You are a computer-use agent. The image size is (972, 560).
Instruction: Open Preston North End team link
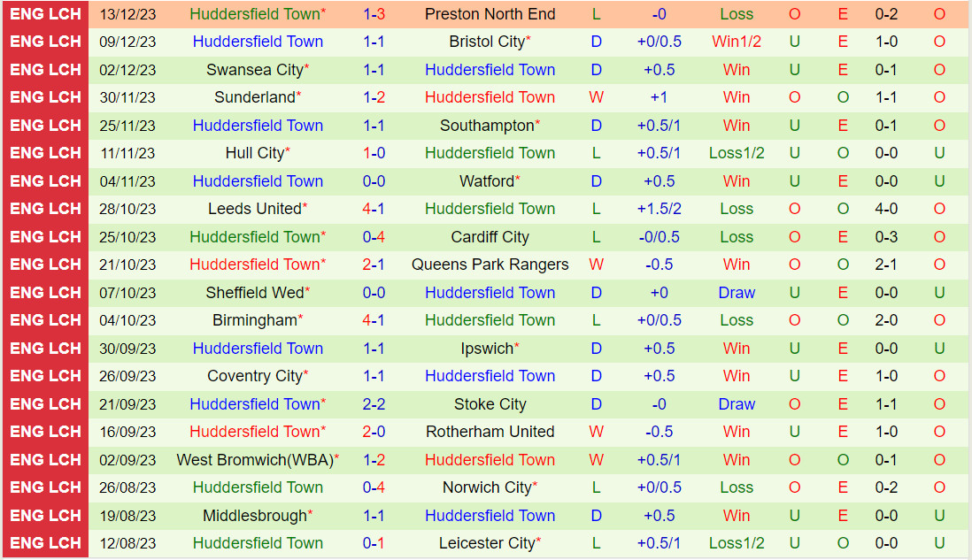coord(490,13)
